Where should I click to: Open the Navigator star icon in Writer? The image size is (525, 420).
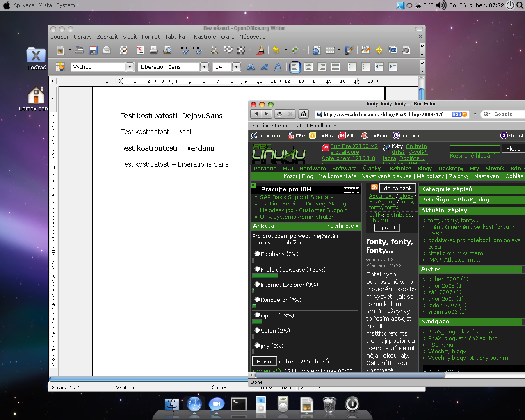click(379, 50)
